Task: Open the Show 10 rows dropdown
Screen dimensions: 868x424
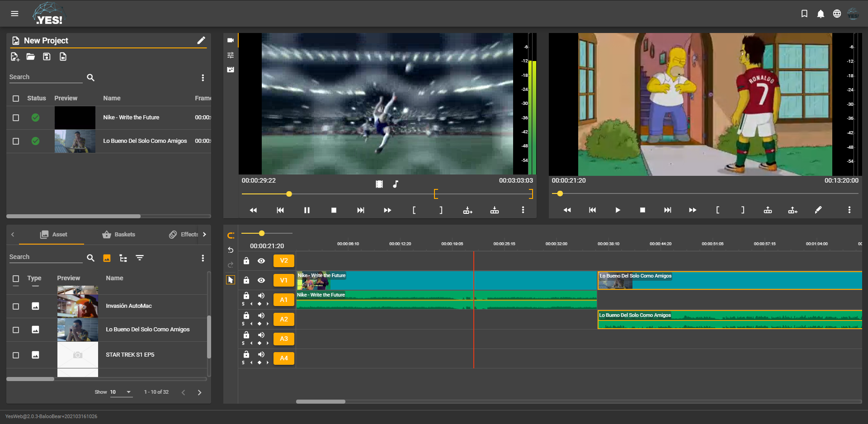Action: coord(121,392)
